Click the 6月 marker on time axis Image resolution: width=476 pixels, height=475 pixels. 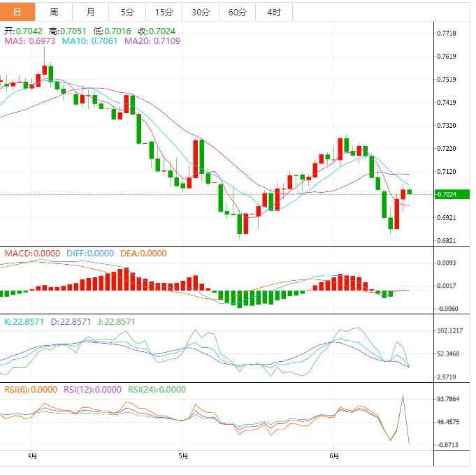point(335,456)
